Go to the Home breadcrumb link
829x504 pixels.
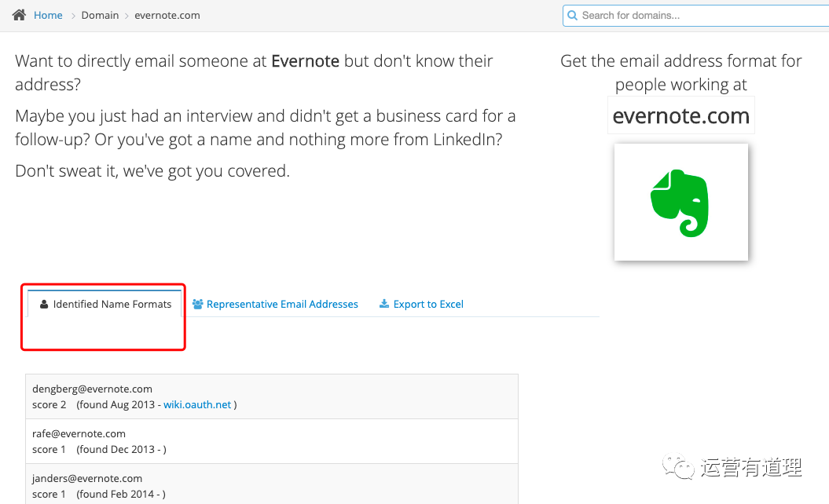[x=48, y=16]
